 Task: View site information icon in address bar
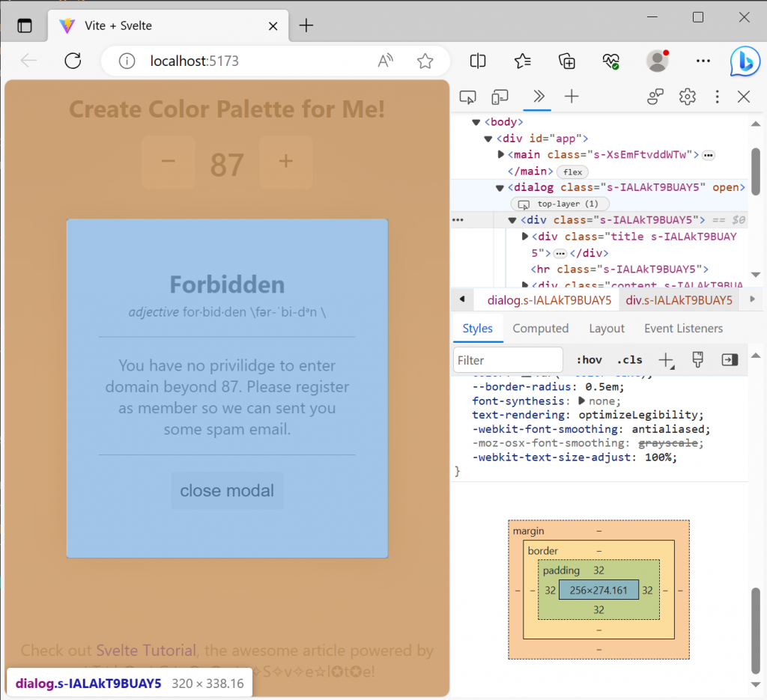tap(127, 61)
